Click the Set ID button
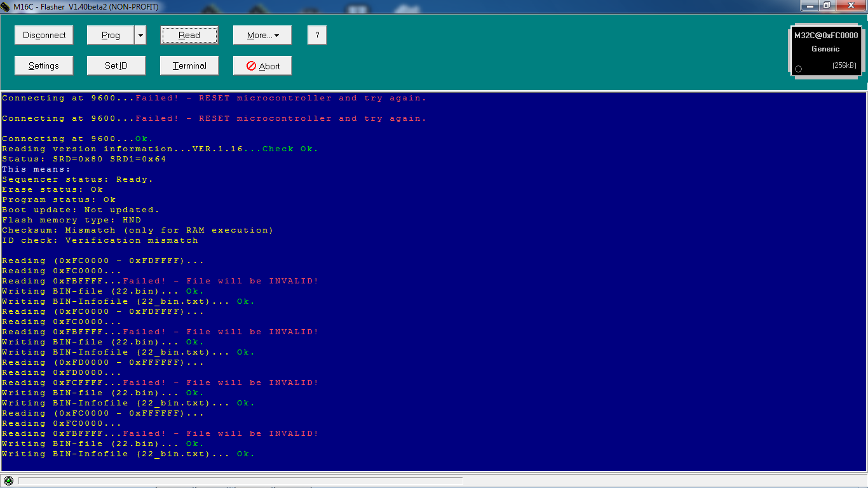The width and height of the screenshot is (868, 488). tap(116, 66)
